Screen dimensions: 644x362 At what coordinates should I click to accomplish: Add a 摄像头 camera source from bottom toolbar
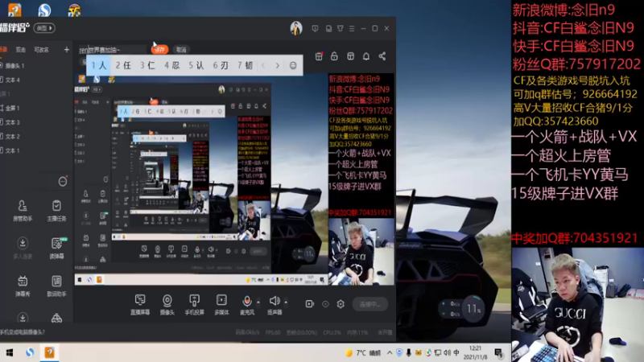click(x=167, y=305)
